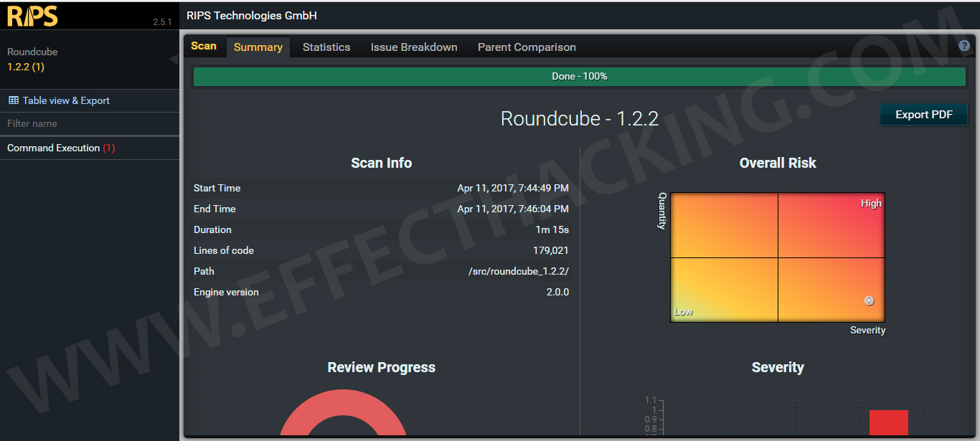Click the Start Time label
This screenshot has width=980, height=441.
(217, 188)
